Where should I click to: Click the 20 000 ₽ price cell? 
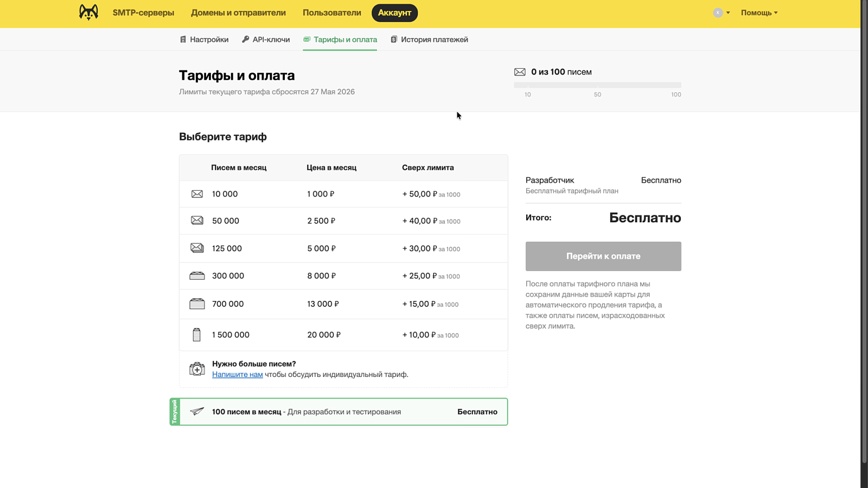point(324,335)
